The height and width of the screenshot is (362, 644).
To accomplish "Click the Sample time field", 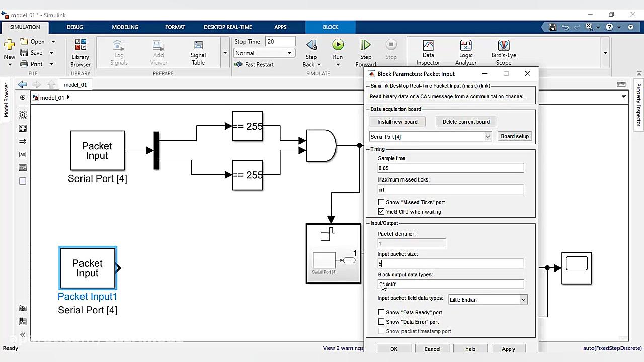I will (x=451, y=168).
